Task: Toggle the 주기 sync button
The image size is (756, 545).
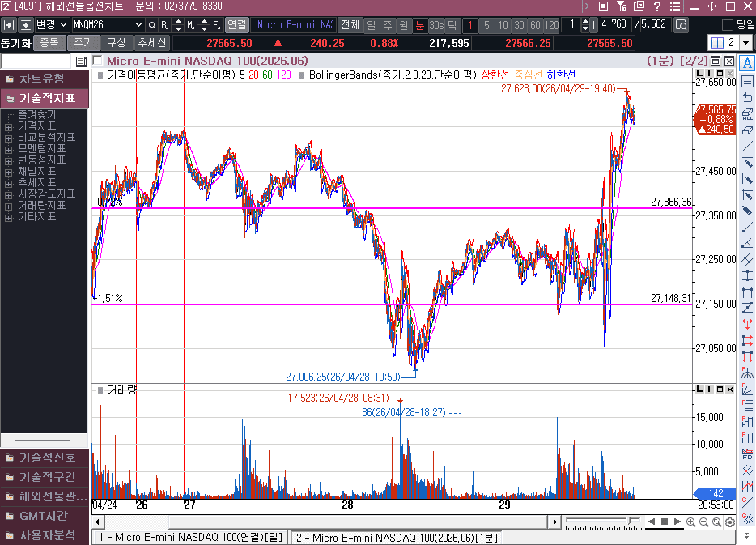Action: [x=83, y=43]
